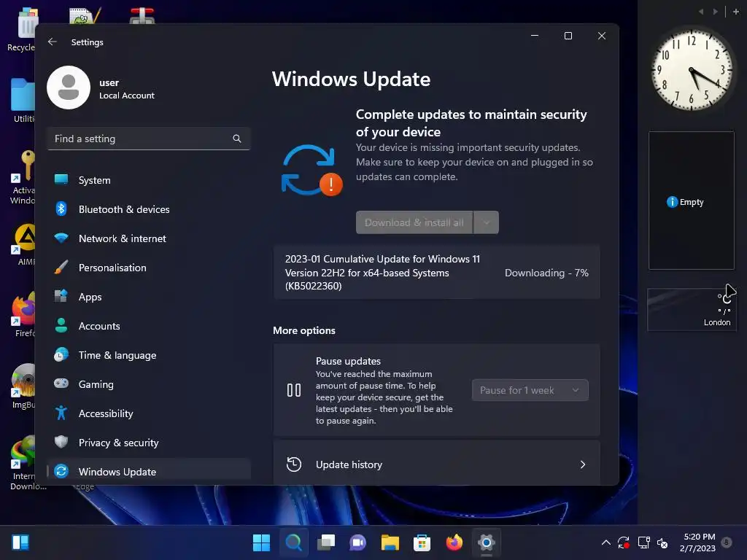Click the user Local Account name
The image size is (747, 560).
(127, 89)
